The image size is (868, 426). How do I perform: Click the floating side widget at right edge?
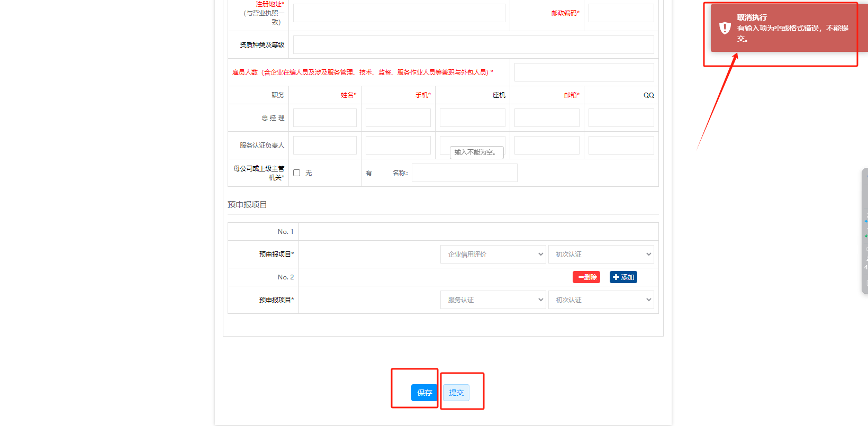click(x=865, y=231)
